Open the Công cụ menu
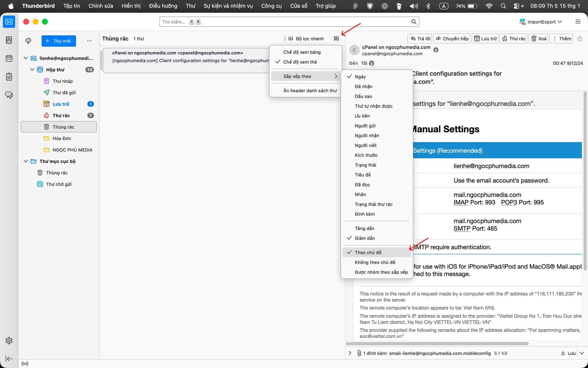Screen dimensions: 588x368 [x=271, y=6]
